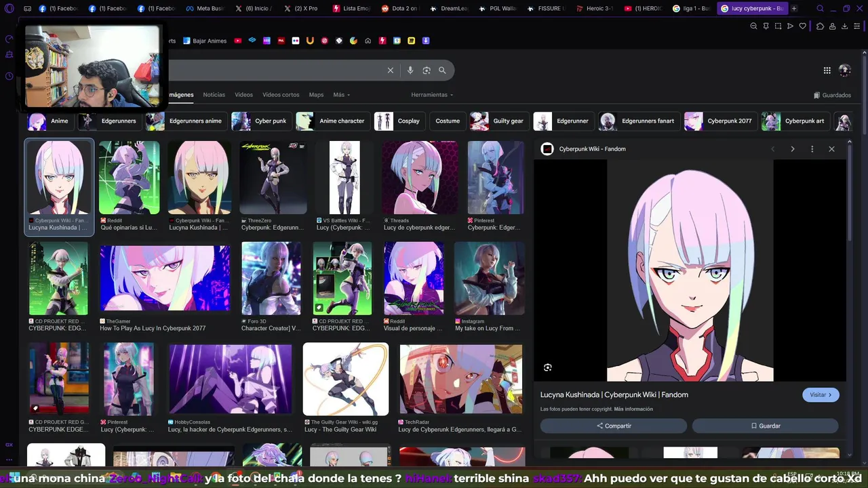
Task: Switch to the 'X Pro' browser tab
Action: [x=302, y=9]
